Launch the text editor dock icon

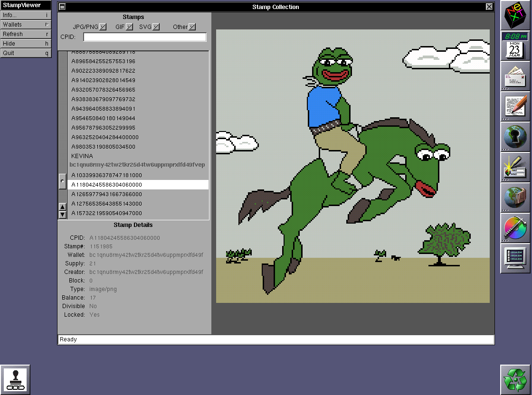(515, 106)
